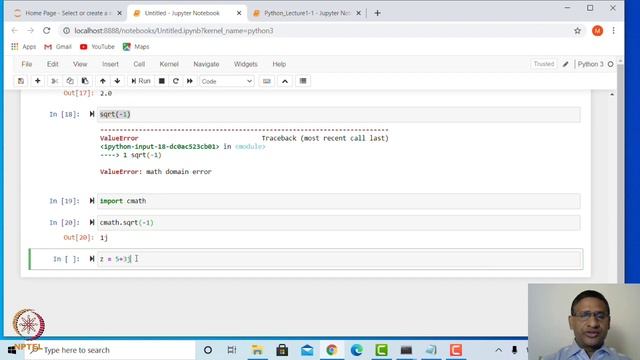Run the current cell
The width and height of the screenshot is (640, 360).
(140, 81)
